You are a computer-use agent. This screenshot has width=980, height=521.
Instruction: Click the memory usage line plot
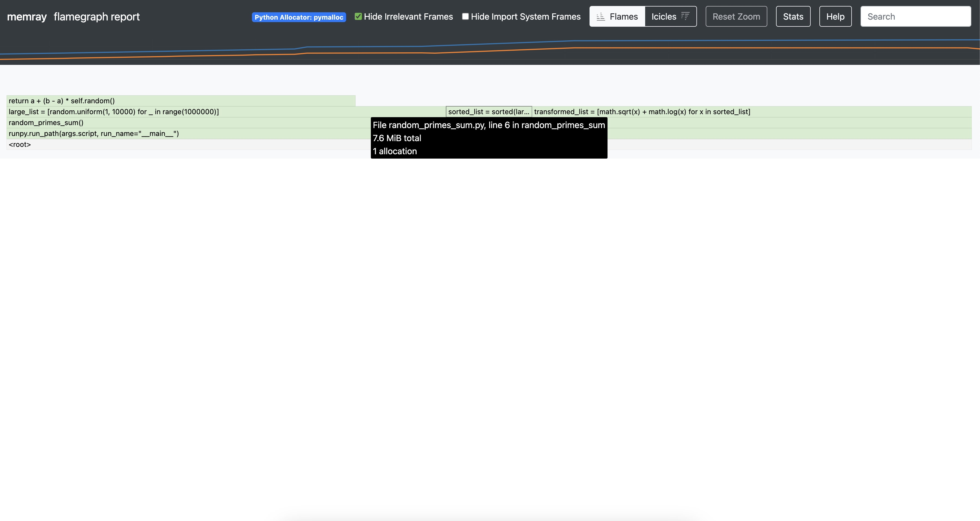click(490, 49)
